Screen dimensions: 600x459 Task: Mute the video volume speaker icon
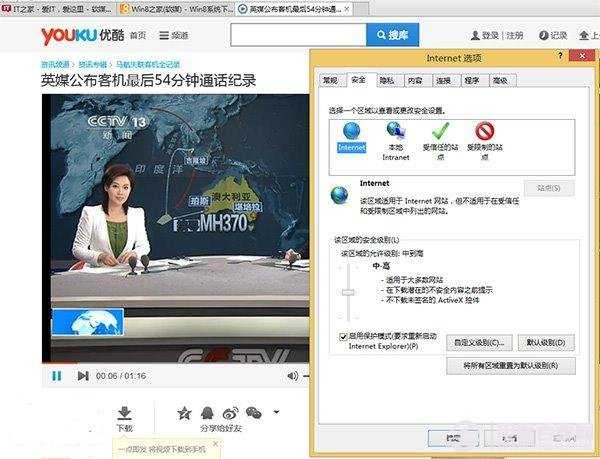pos(292,376)
